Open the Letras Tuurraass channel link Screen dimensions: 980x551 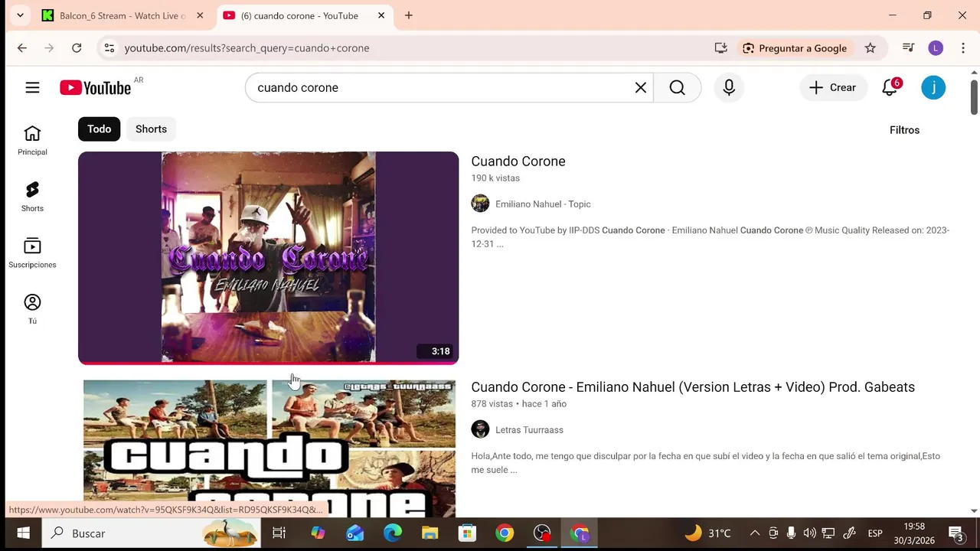529,430
